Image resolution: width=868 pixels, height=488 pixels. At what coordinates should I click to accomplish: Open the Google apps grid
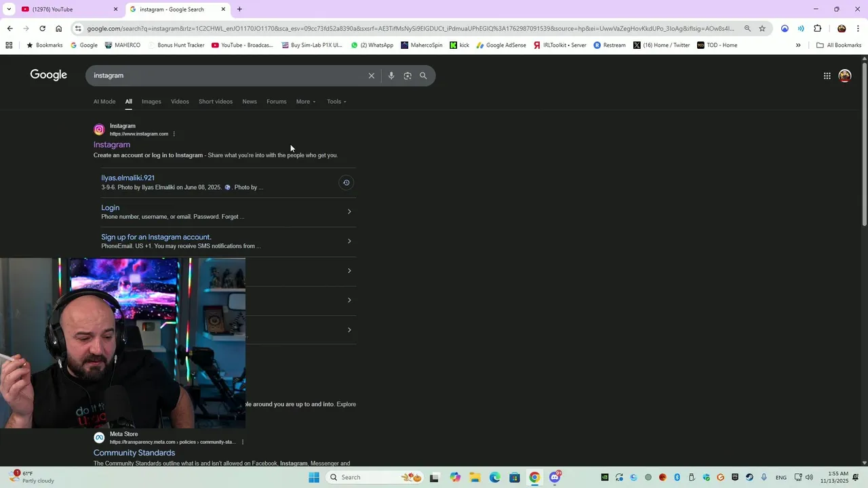pos(827,76)
